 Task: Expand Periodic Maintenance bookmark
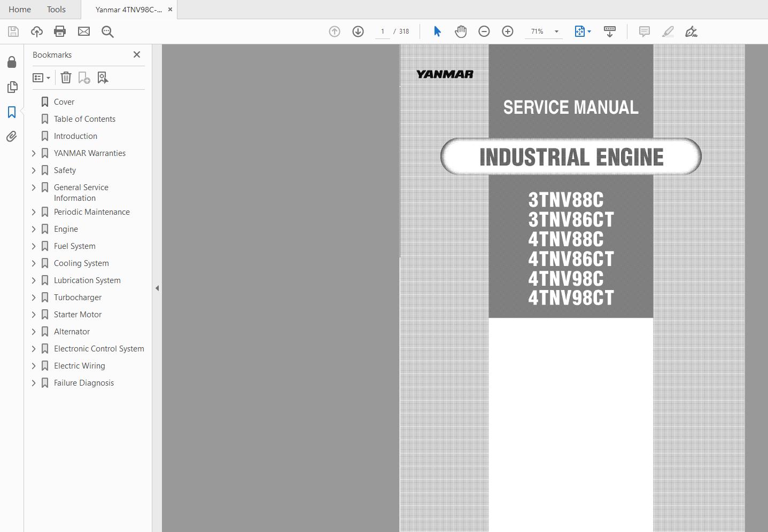point(34,212)
